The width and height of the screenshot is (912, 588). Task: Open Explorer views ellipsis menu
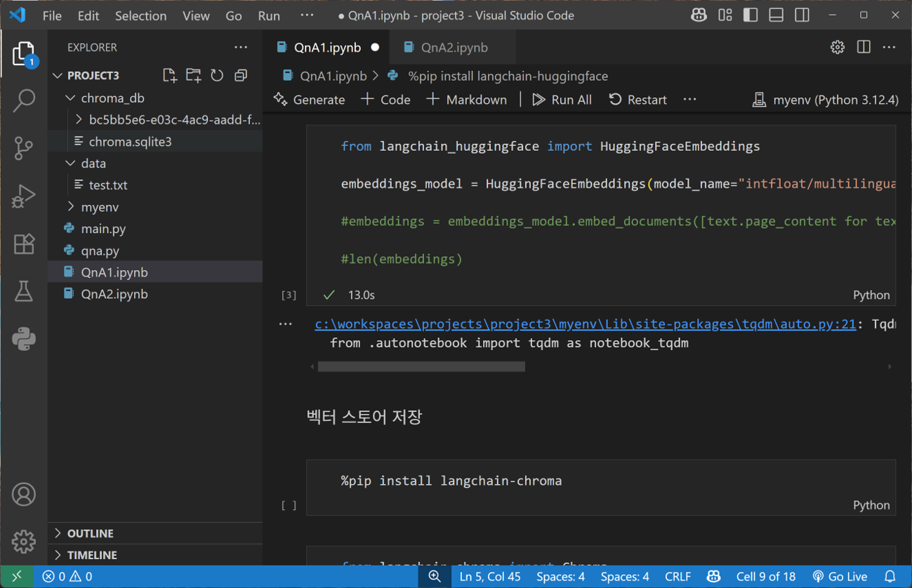tap(241, 47)
